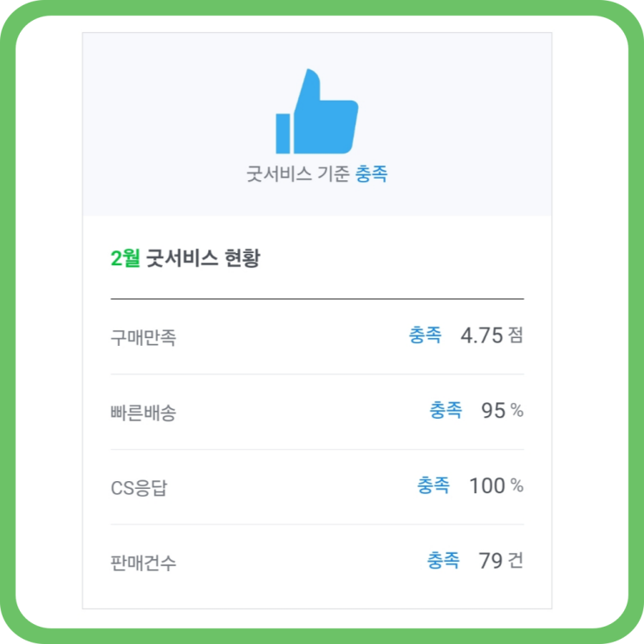Click the blue thumbs-up icon
Image resolution: width=644 pixels, height=644 pixels.
[316, 113]
